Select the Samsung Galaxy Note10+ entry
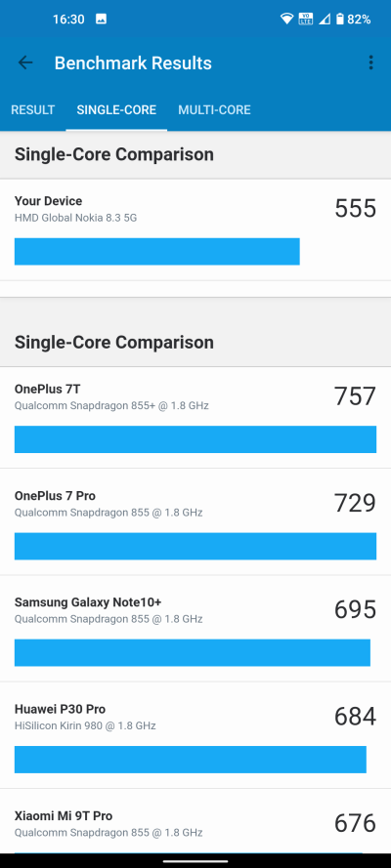391x868 pixels. tap(195, 629)
